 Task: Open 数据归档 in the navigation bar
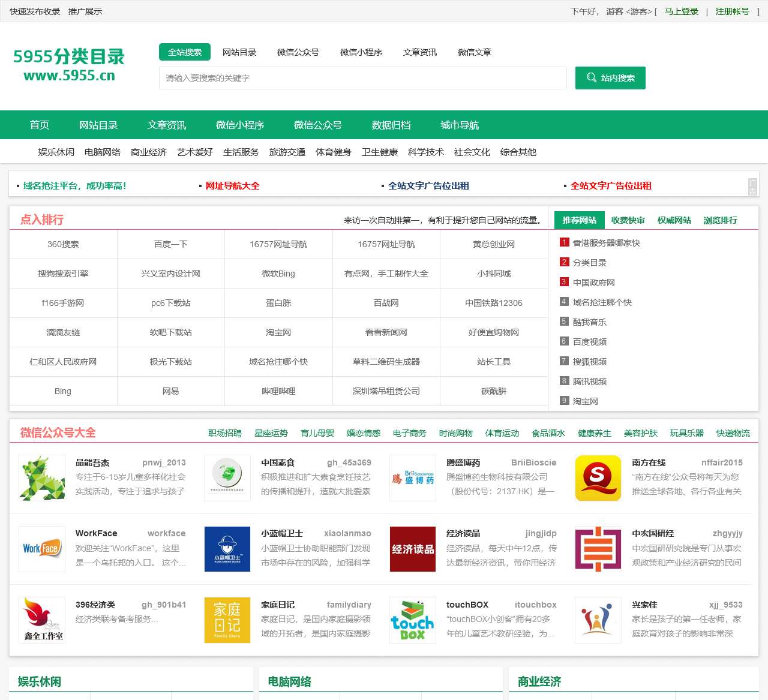click(x=391, y=125)
